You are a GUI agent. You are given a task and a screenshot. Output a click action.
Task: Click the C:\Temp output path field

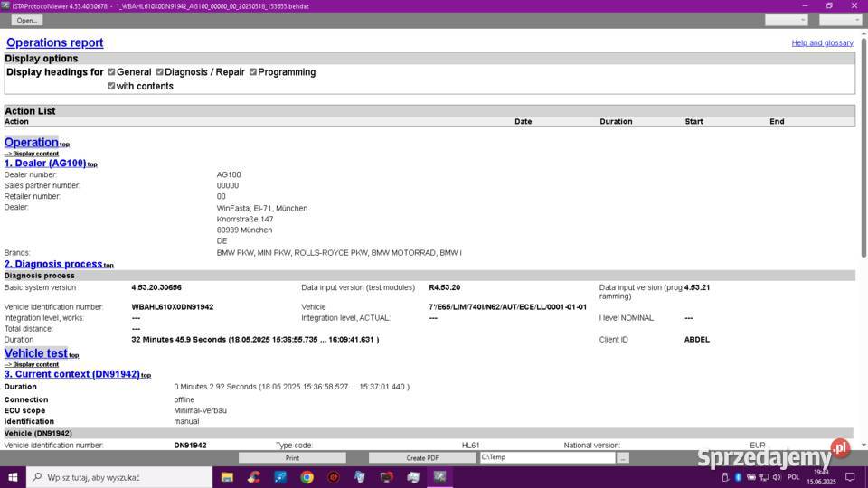pyautogui.click(x=546, y=458)
